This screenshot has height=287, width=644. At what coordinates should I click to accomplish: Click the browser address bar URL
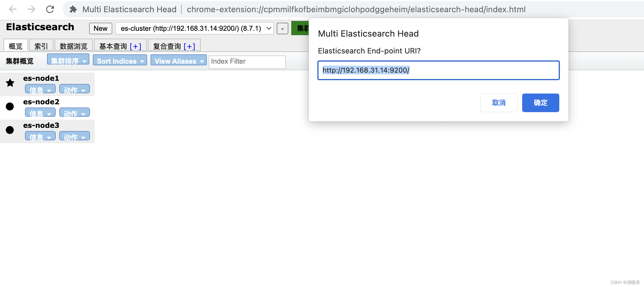pyautogui.click(x=356, y=9)
